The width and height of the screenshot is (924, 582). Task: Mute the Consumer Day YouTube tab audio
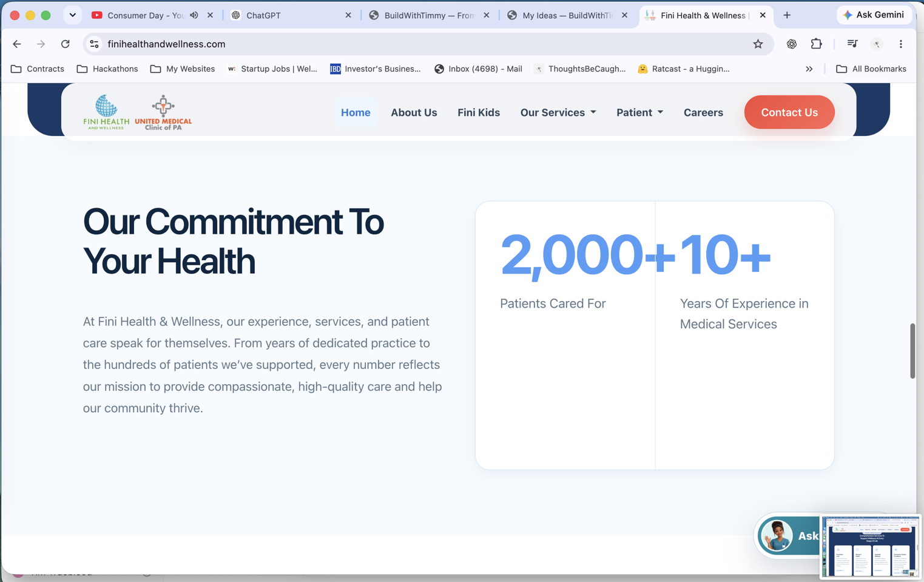194,15
